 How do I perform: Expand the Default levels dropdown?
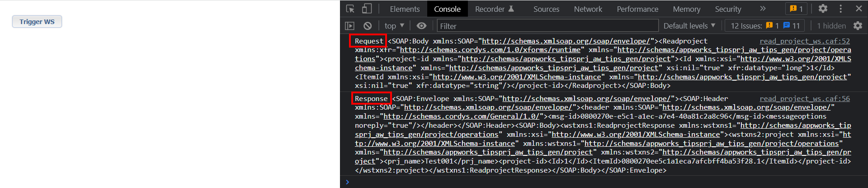(689, 26)
